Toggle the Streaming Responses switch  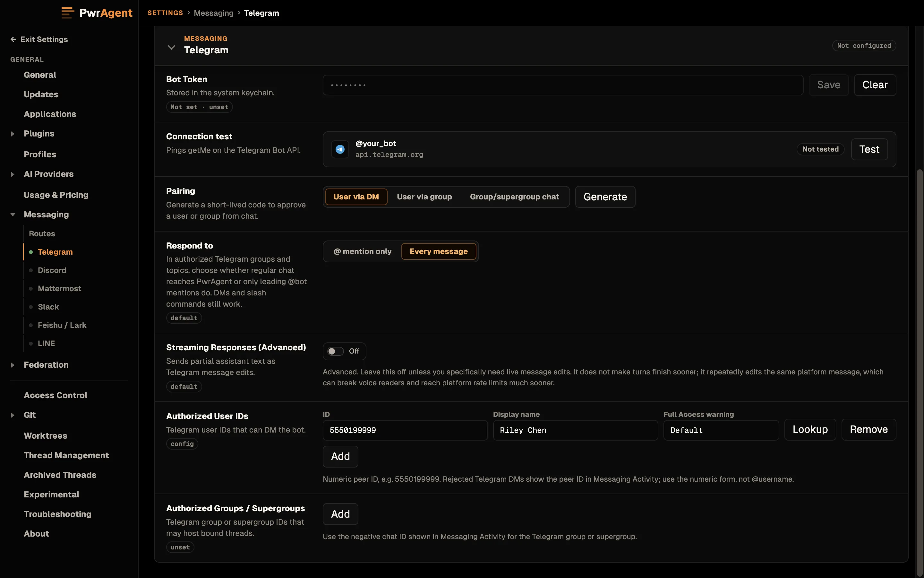[x=335, y=351]
